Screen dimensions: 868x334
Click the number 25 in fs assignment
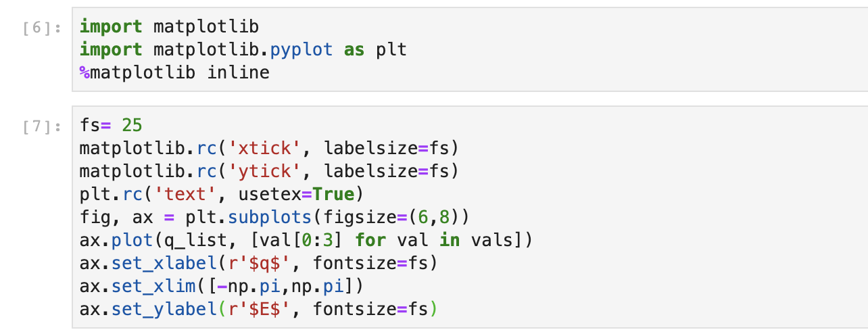click(132, 126)
